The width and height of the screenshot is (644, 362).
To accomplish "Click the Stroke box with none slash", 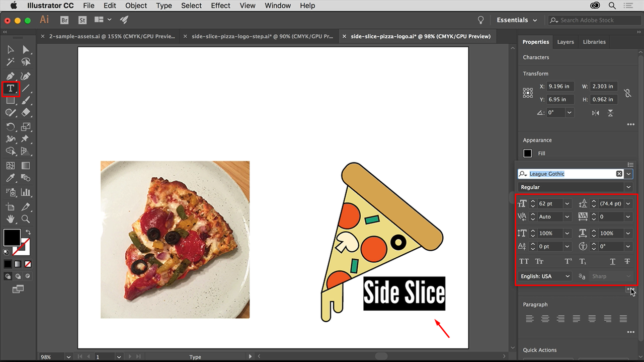I will (23, 247).
